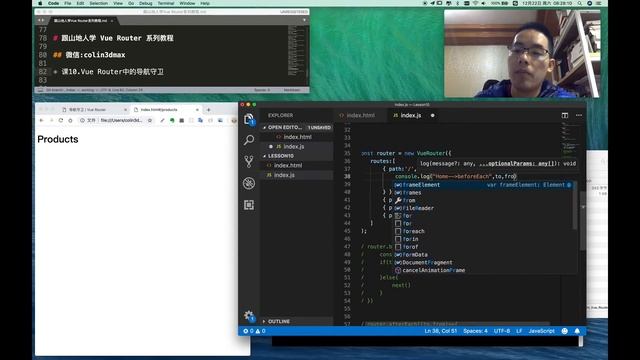The image size is (640, 360).
Task: Open the Notification Center icon in menu bar
Action: coord(599,3)
